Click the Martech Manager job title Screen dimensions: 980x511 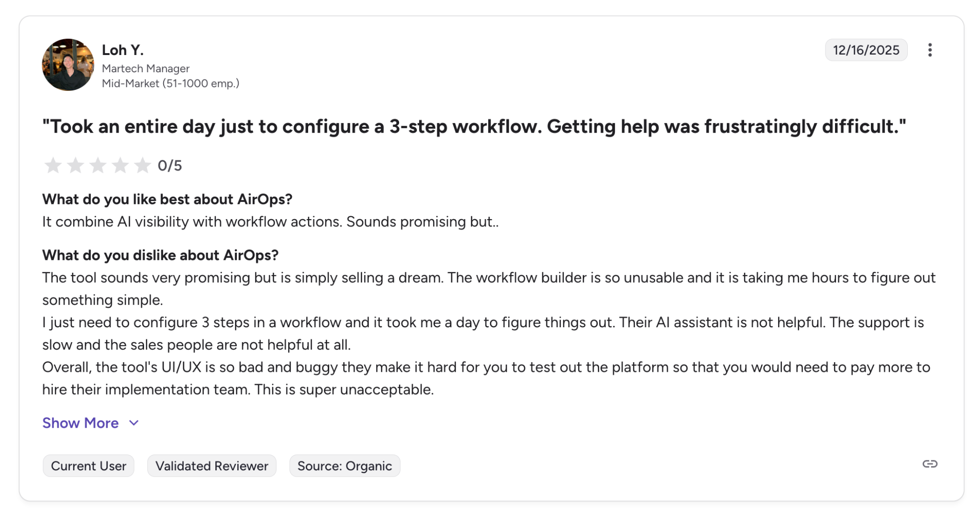(145, 68)
